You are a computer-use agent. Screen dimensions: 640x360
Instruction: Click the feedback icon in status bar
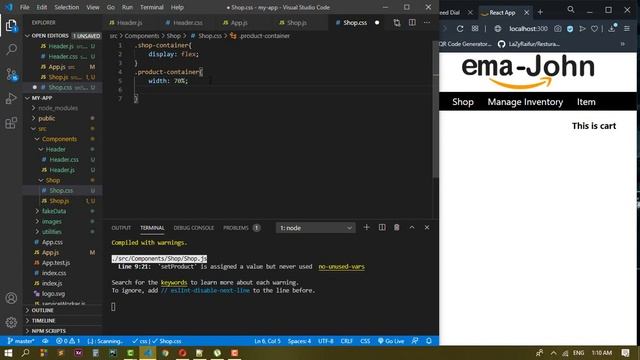(x=415, y=341)
